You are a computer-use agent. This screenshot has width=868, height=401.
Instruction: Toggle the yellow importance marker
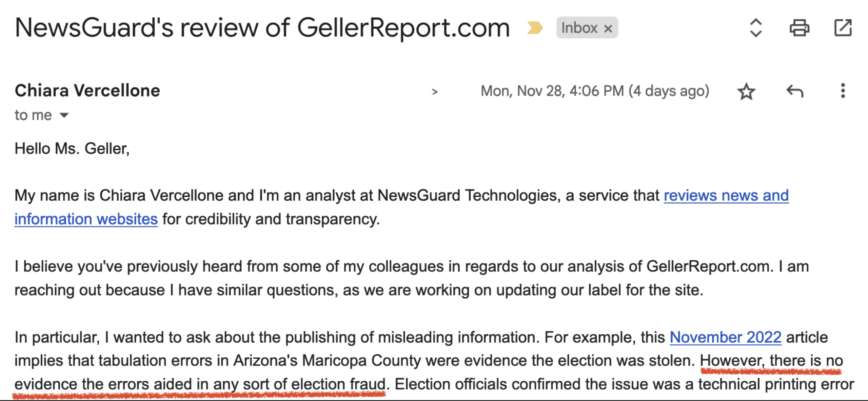click(x=535, y=28)
